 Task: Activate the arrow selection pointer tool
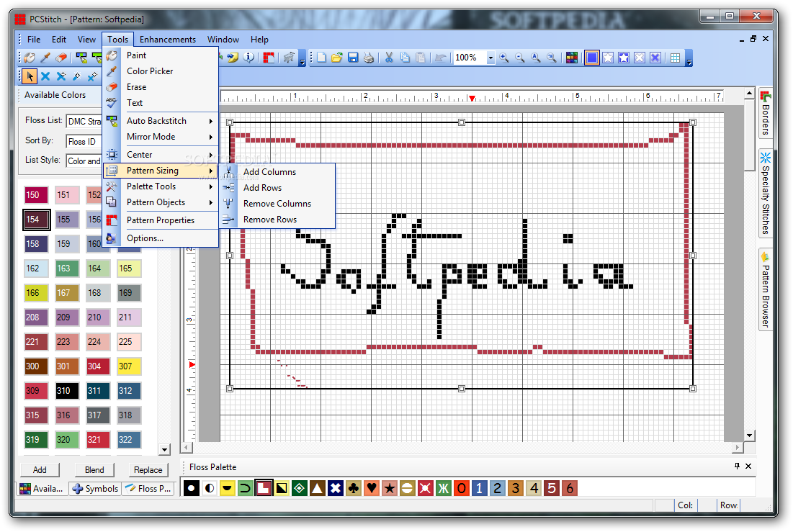(x=30, y=76)
